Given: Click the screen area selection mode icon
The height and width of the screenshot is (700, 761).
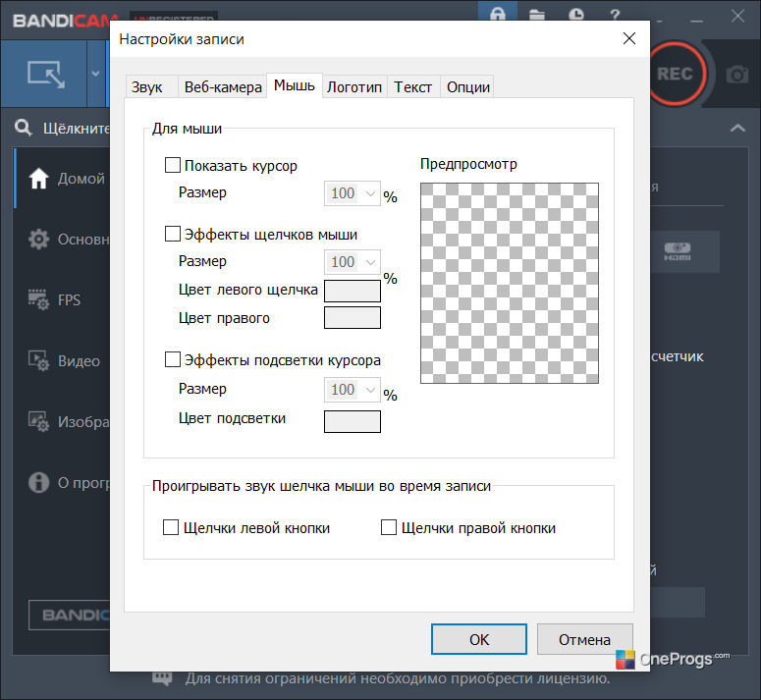Looking at the screenshot, I should click(46, 75).
